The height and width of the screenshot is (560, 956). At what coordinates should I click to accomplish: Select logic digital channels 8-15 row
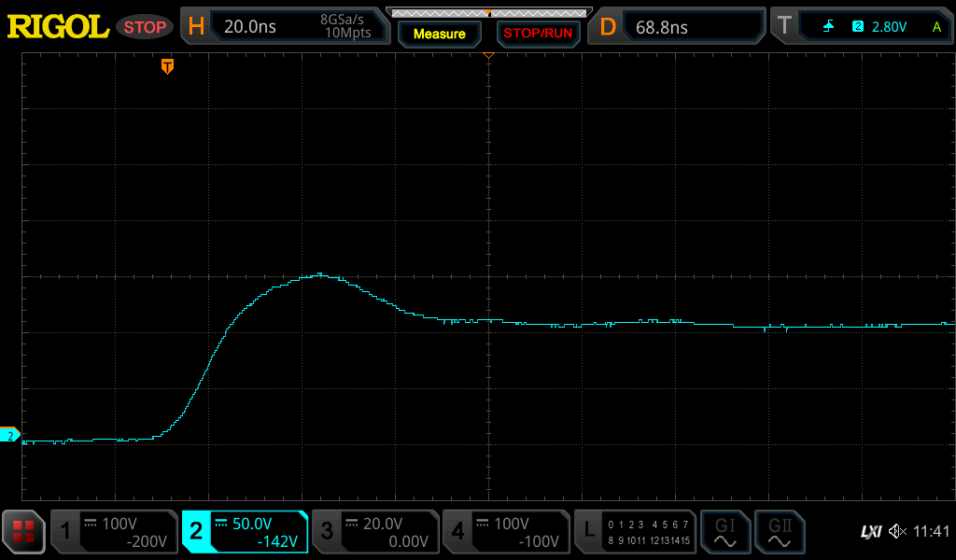point(648,539)
